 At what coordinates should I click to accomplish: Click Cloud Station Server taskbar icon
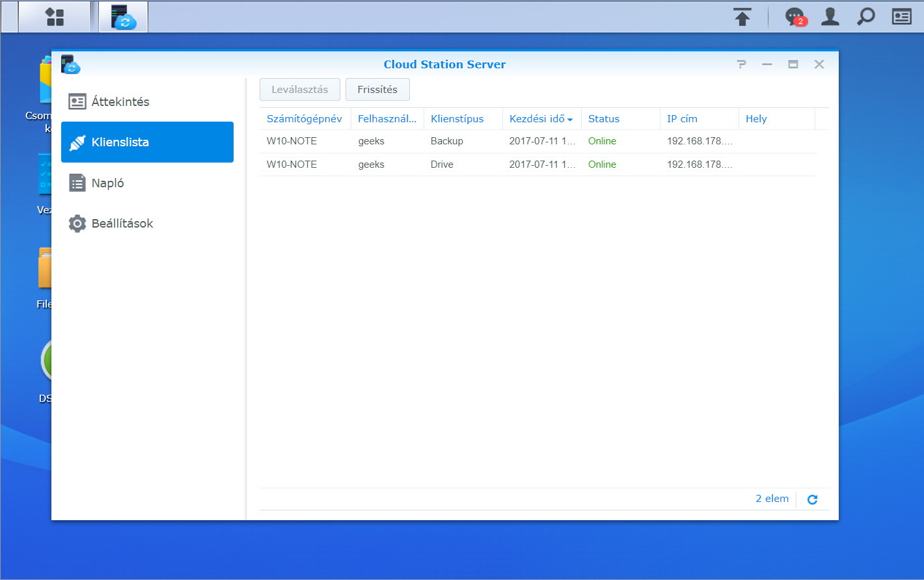pos(123,17)
